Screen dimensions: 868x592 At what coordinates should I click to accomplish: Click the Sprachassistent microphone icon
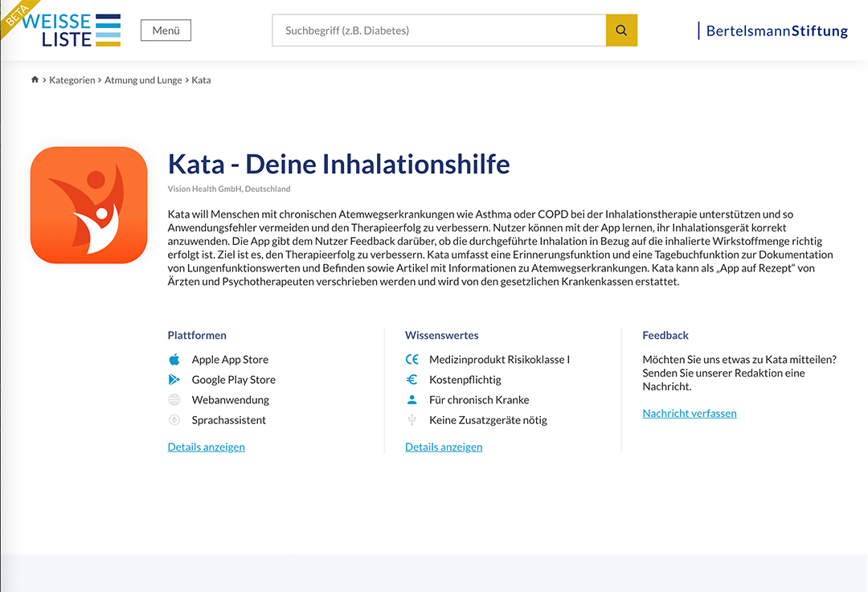[x=174, y=420]
